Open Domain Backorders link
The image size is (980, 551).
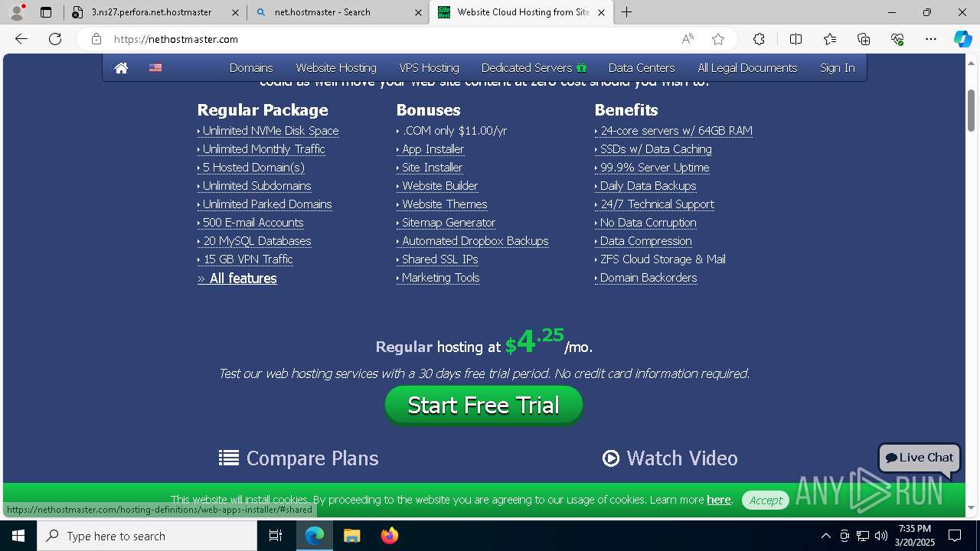pyautogui.click(x=648, y=278)
